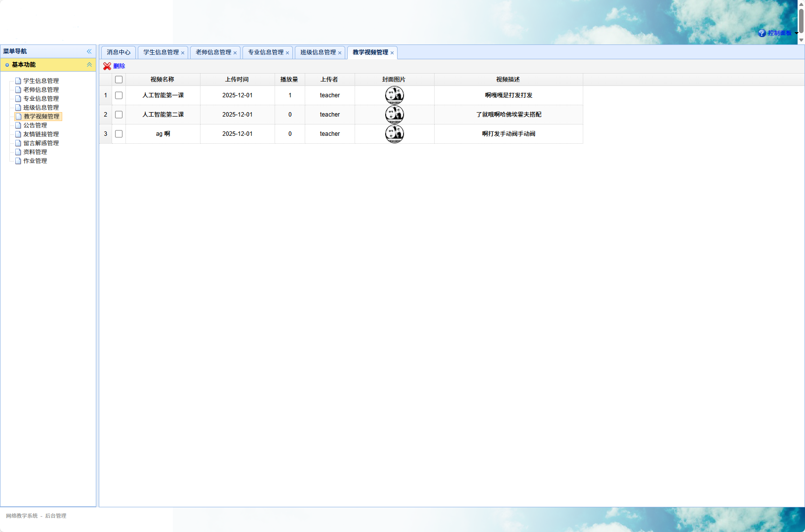Close the 学生信息管理 tab
805x532 pixels.
coord(183,53)
